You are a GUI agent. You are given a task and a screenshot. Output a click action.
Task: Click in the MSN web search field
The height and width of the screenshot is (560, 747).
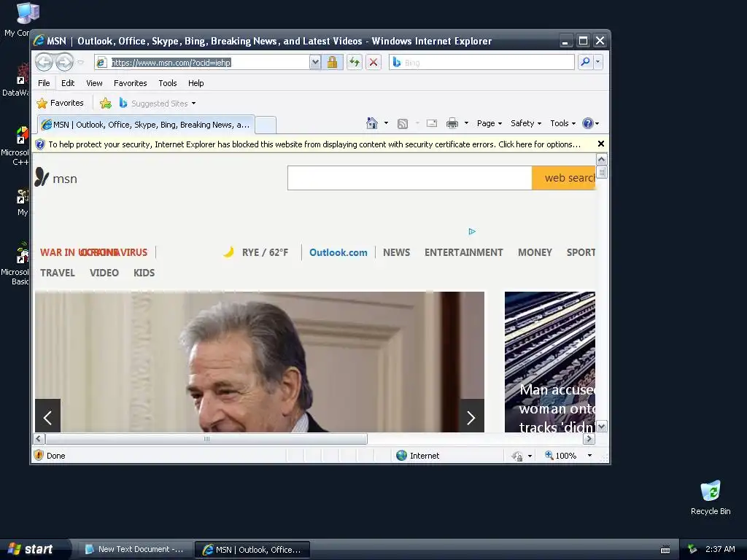[x=410, y=178]
